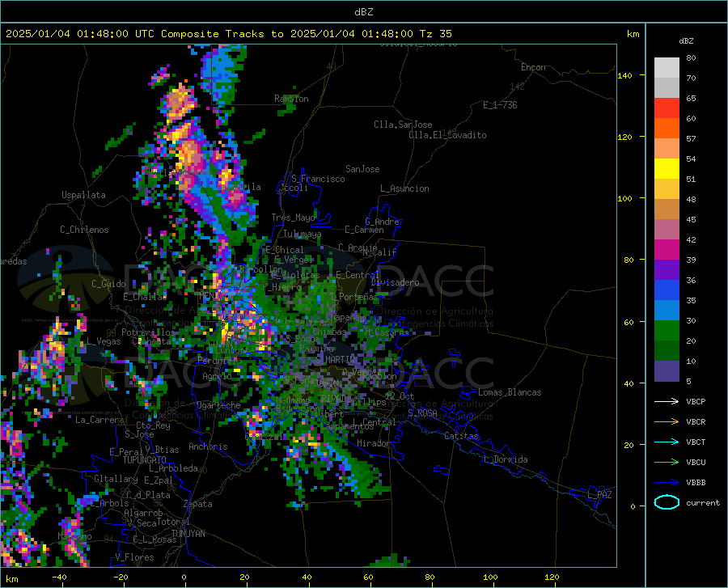This screenshot has height=588, width=728.
Task: Select the 39-42 dBZ magenta color swatch
Action: click(x=667, y=250)
